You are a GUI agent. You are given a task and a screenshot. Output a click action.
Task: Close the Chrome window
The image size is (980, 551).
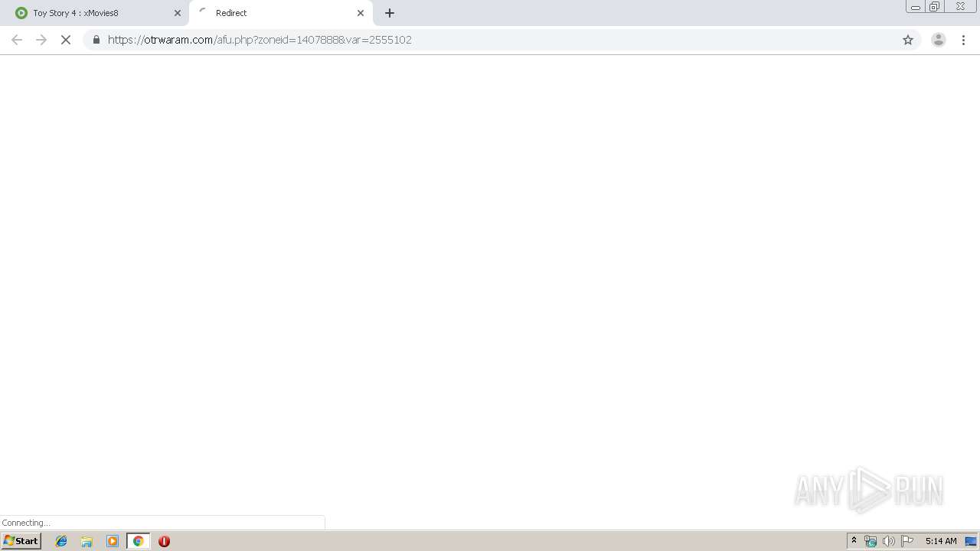pos(960,7)
